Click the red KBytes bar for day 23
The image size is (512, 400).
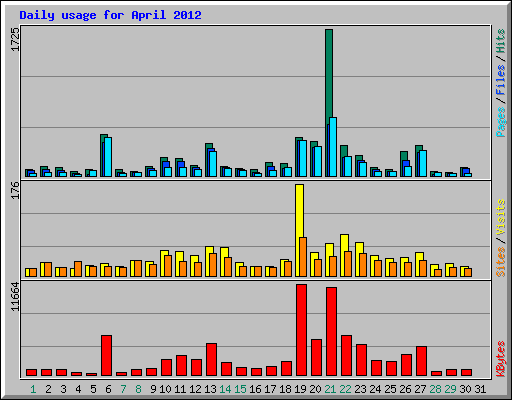[x=361, y=360]
